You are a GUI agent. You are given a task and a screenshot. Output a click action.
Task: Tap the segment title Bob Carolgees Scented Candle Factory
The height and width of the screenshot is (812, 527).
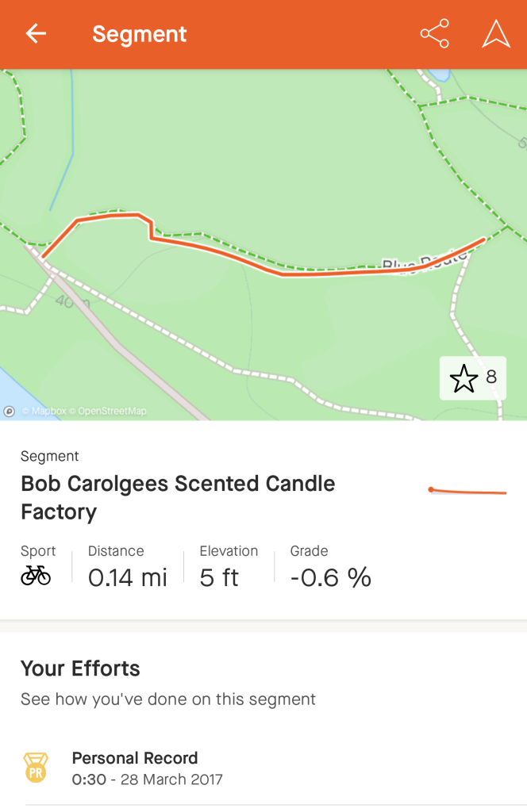pos(178,497)
